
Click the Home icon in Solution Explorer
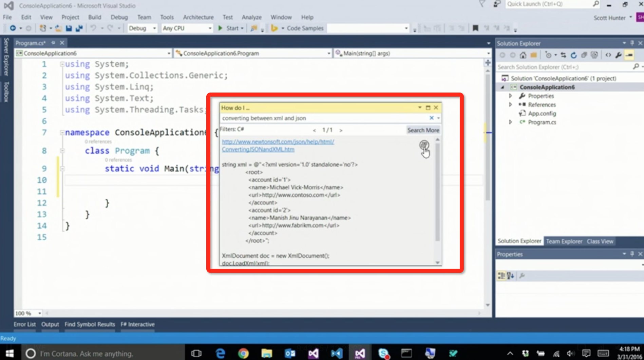523,55
